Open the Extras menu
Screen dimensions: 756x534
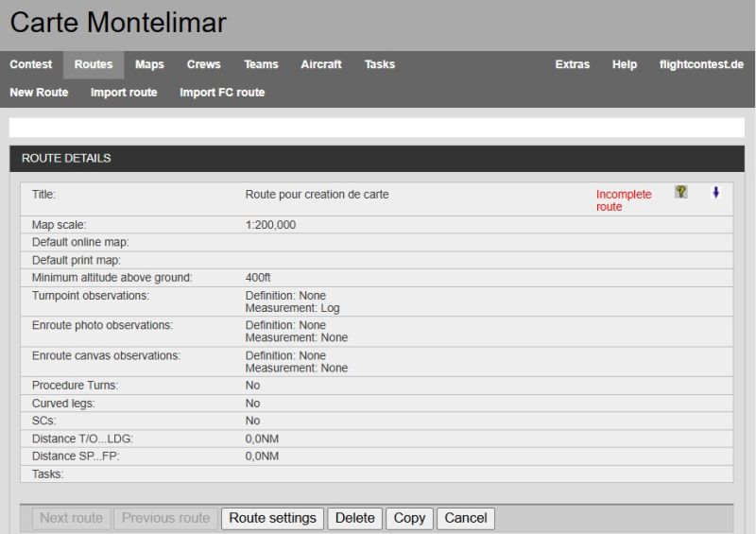pos(572,64)
